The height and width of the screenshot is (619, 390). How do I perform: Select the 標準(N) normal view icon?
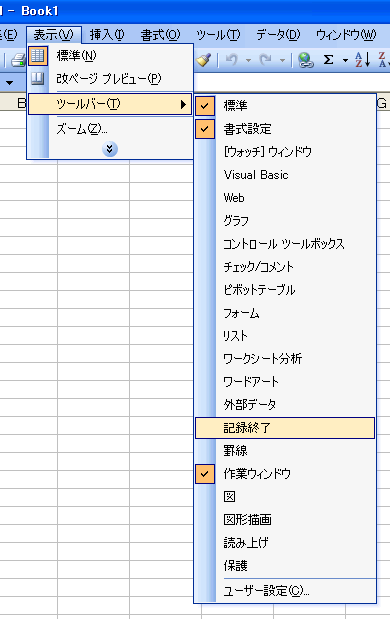(x=38, y=56)
